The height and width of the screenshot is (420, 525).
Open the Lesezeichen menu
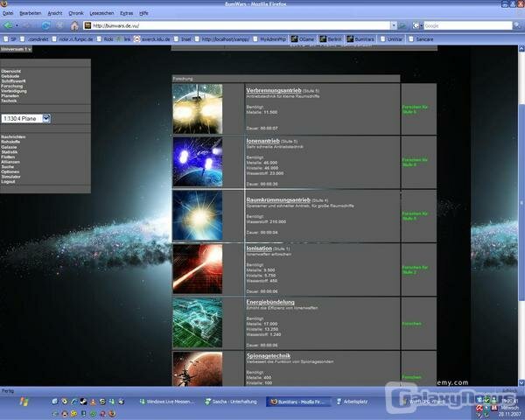point(101,13)
